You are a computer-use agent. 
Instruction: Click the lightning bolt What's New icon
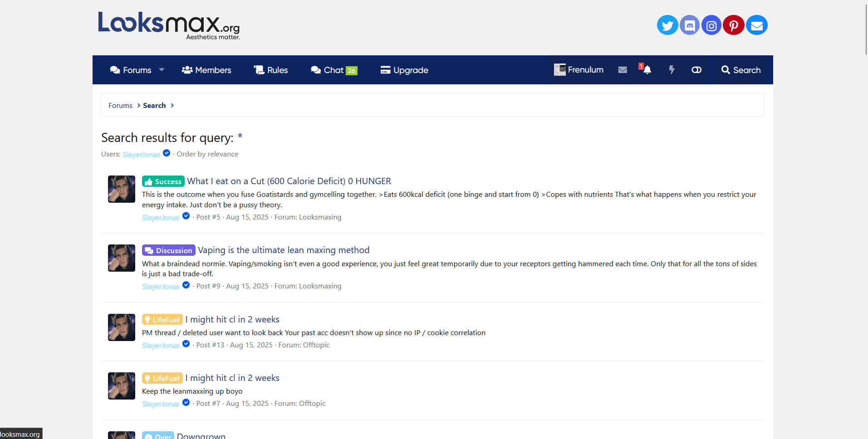click(x=672, y=70)
